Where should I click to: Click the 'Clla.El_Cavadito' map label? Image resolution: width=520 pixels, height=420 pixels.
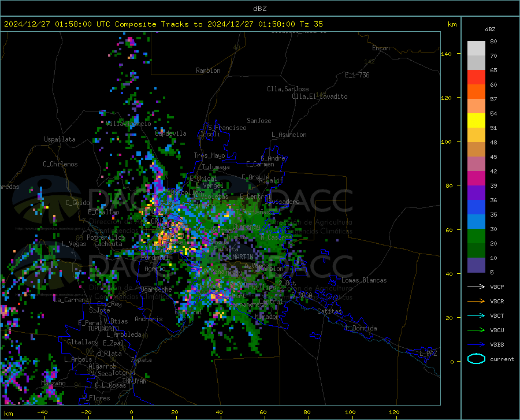pyautogui.click(x=320, y=96)
